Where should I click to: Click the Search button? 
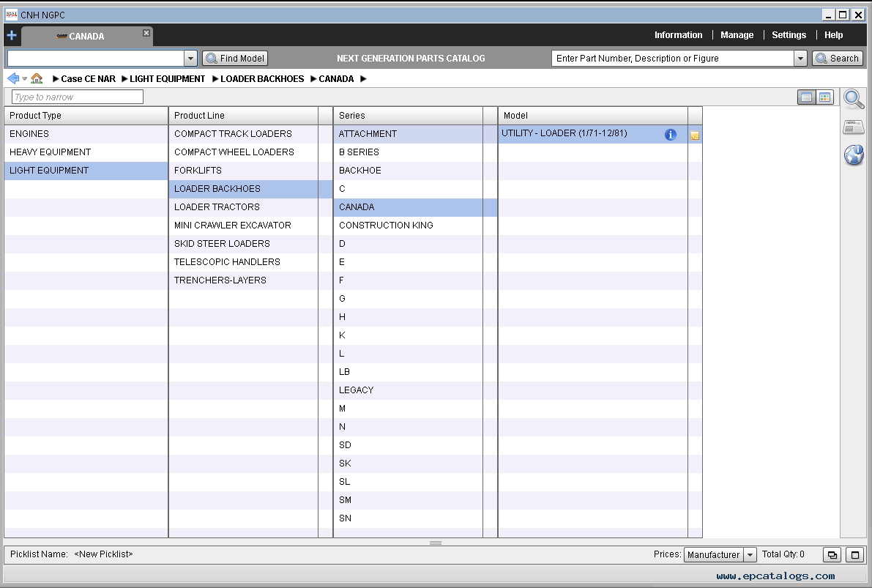[x=838, y=59]
